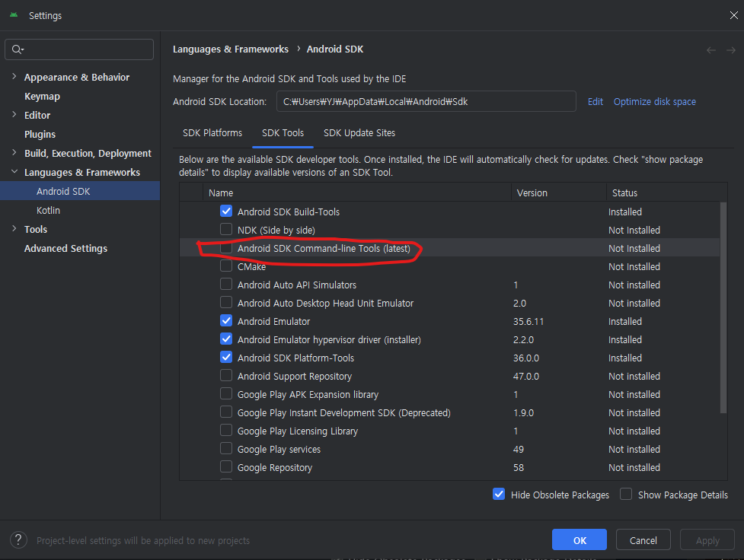The image size is (744, 560).
Task: Click Installed status of Android SDK Build-Tools
Action: click(x=625, y=212)
